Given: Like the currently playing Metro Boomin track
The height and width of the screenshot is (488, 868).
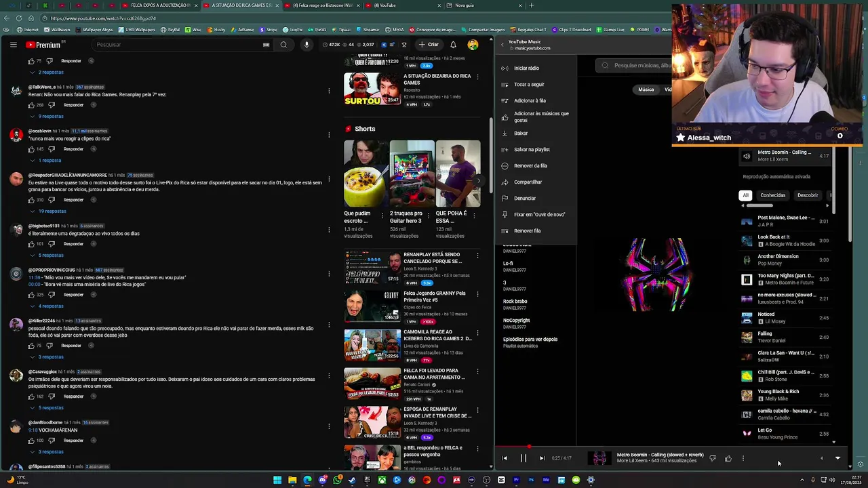Looking at the screenshot, I should pos(728,459).
